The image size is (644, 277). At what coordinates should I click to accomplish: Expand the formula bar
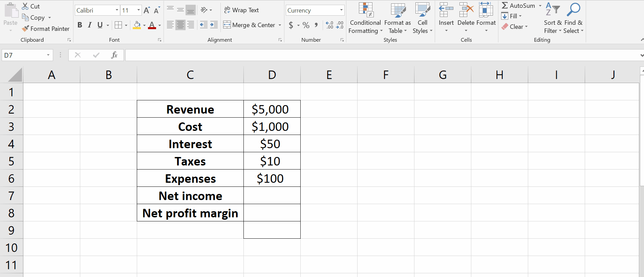642,55
